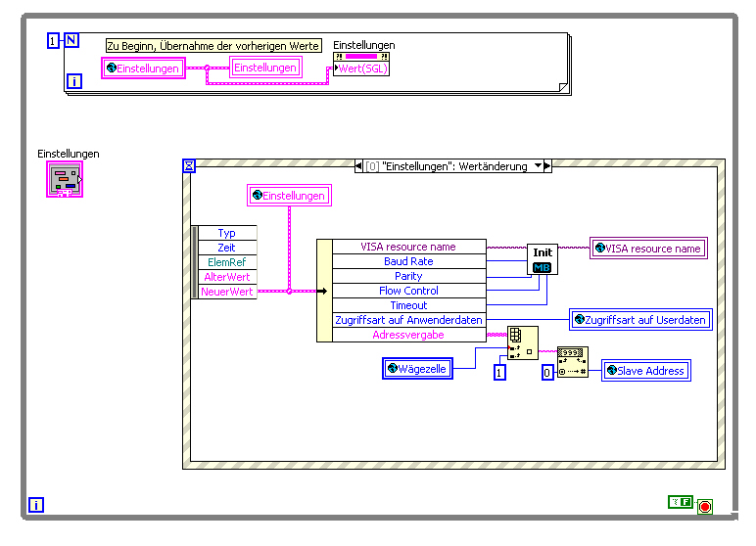The height and width of the screenshot is (546, 756).
Task: Click the number-to-string conversion node
Action: (573, 362)
